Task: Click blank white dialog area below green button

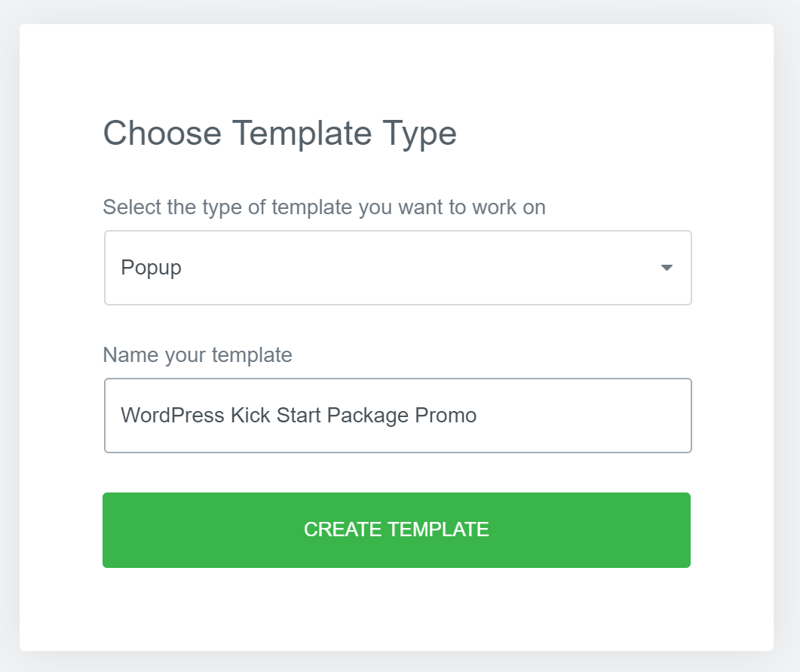Action: [397, 609]
